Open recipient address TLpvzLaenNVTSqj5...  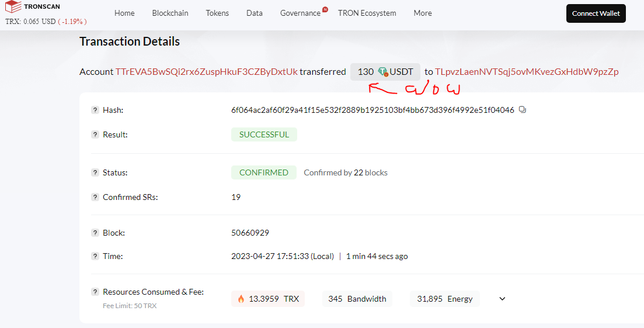(x=527, y=71)
